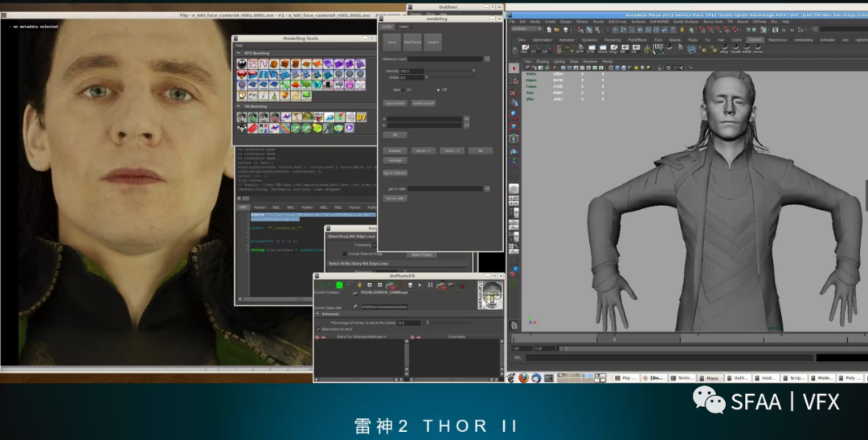Collapse the Advanced section in dnPhotoFit
The height and width of the screenshot is (440, 868).
[x=318, y=314]
